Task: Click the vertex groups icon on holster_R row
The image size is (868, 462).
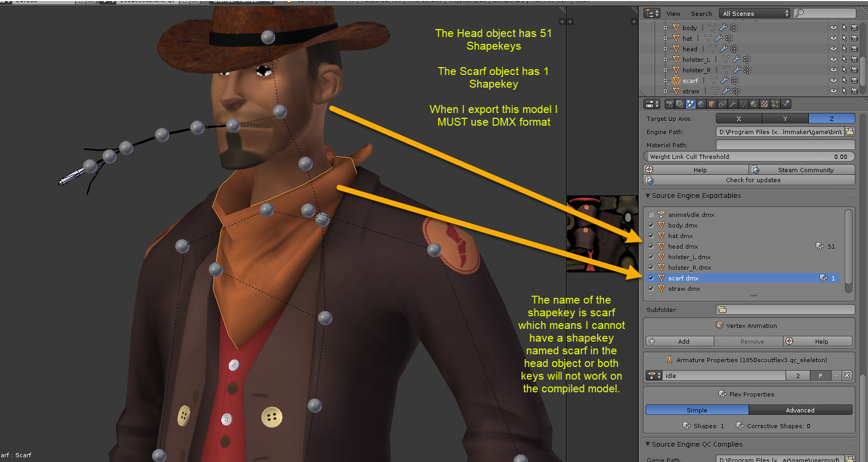Action: 748,70
